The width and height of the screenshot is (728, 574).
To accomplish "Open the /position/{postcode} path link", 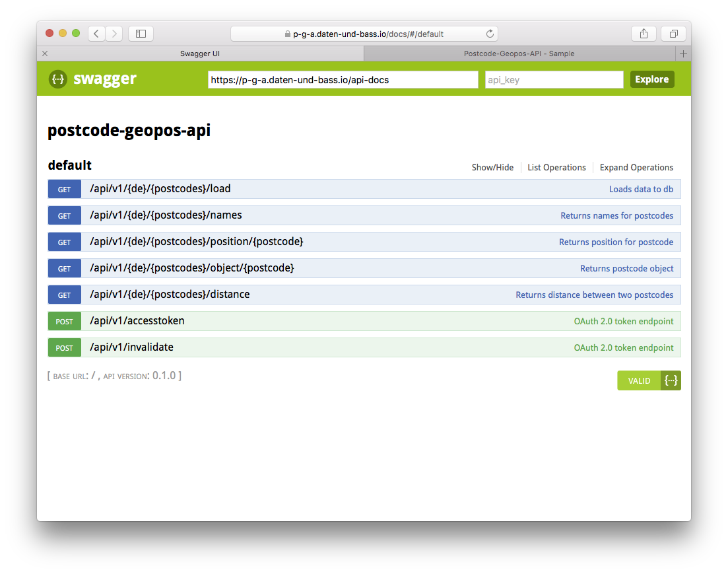I will click(197, 242).
